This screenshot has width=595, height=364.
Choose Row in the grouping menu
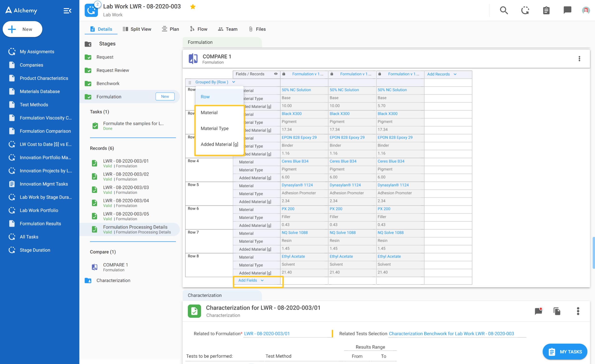219,97
